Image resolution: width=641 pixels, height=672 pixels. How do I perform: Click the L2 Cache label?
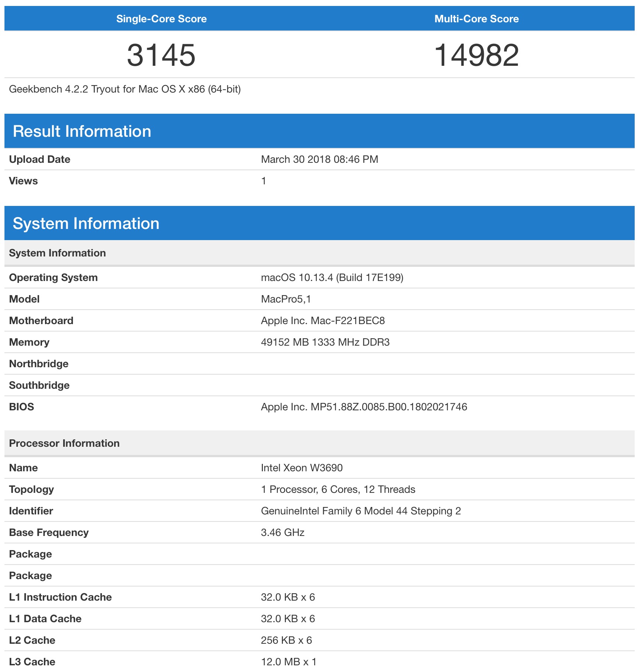(x=32, y=640)
